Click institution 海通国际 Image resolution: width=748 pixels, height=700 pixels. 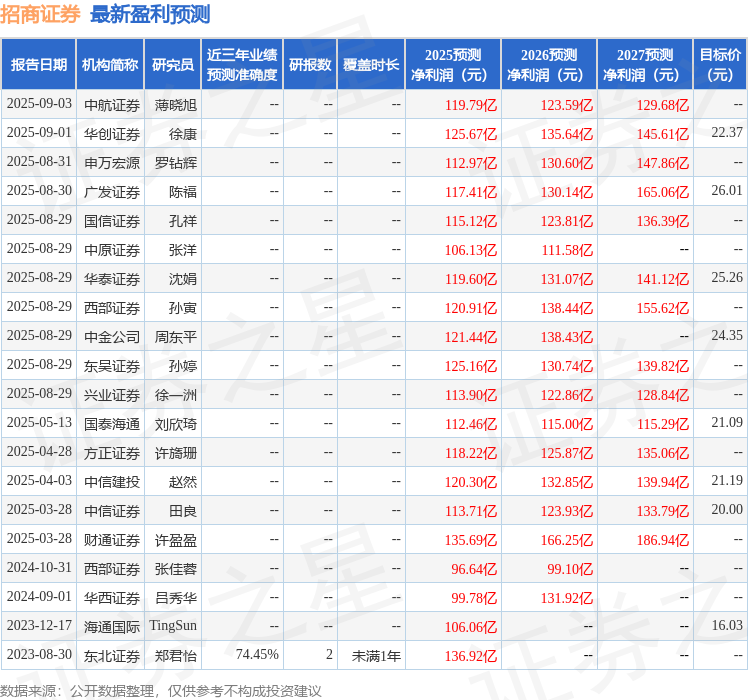112,627
